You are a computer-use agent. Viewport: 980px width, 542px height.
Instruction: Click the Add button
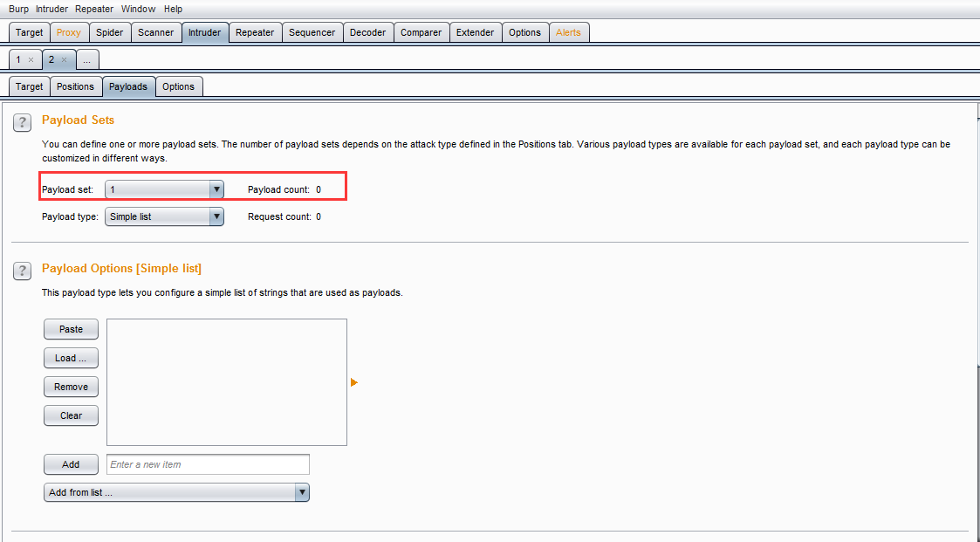72,463
